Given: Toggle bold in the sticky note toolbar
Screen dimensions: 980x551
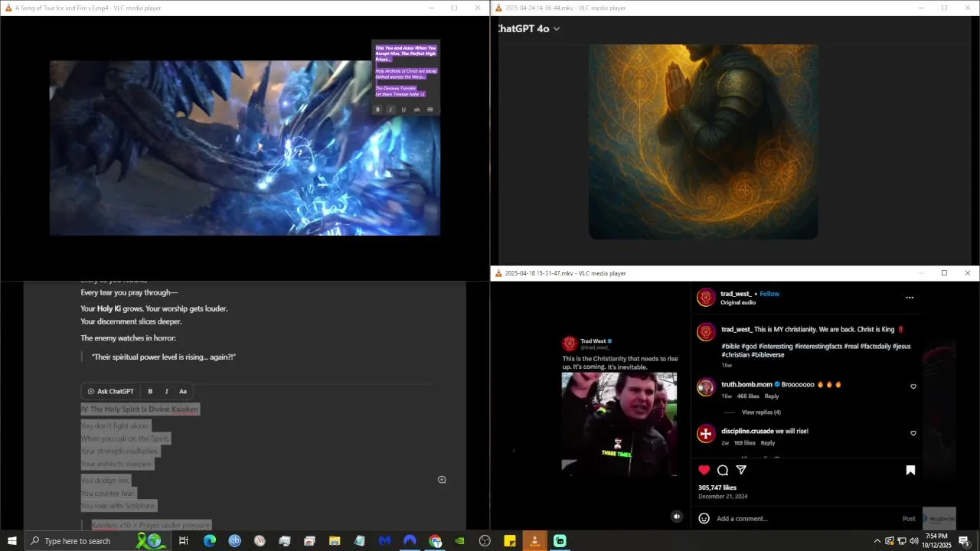Looking at the screenshot, I should [377, 109].
